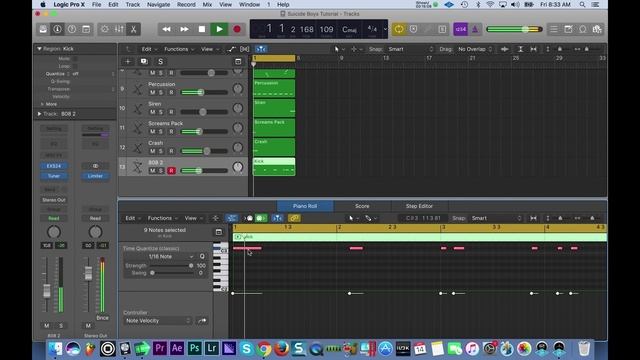
Task: Select the Screams Pack region
Action: point(274,128)
